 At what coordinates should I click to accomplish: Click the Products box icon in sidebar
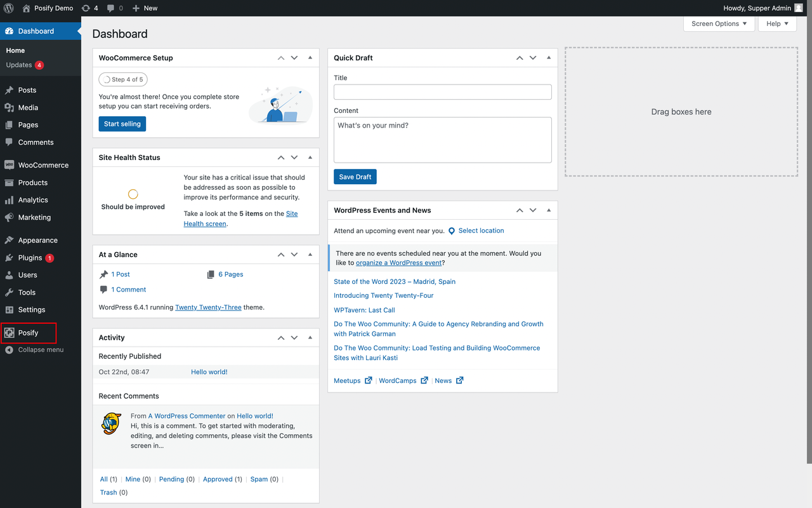(9, 183)
